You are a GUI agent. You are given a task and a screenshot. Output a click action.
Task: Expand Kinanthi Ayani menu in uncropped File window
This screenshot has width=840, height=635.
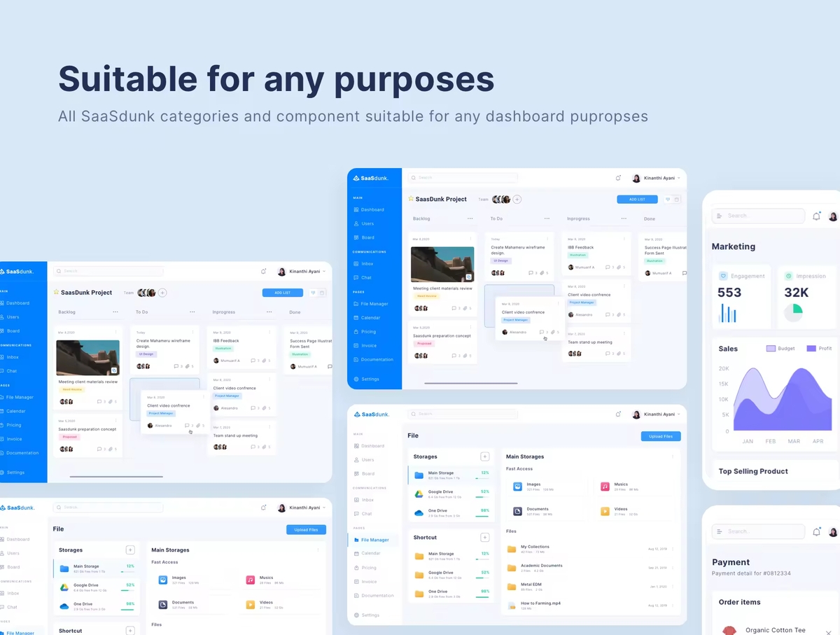coord(678,414)
